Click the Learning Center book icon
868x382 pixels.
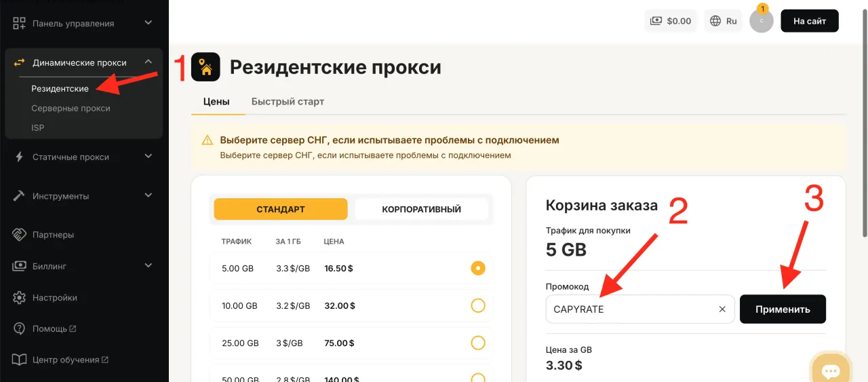point(20,360)
